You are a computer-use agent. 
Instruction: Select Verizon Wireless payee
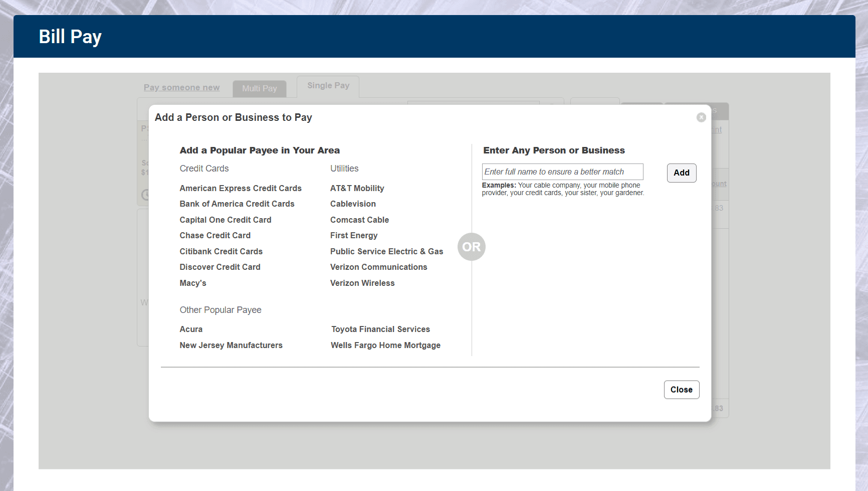[362, 283]
